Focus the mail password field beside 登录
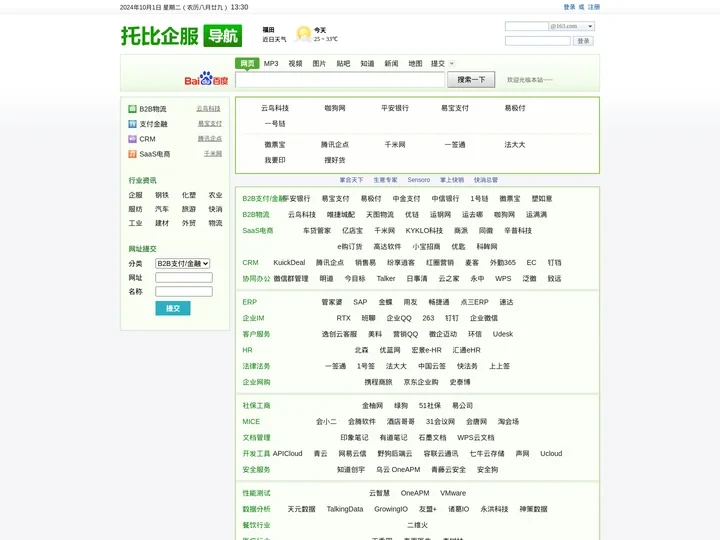Image resolution: width=720 pixels, height=540 pixels. coord(538,41)
